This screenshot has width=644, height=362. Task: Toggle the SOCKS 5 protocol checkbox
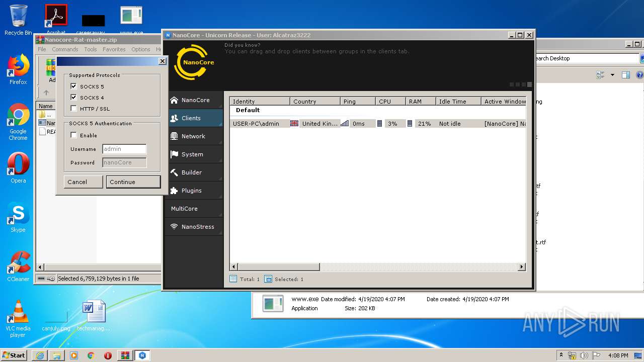pos(73,86)
